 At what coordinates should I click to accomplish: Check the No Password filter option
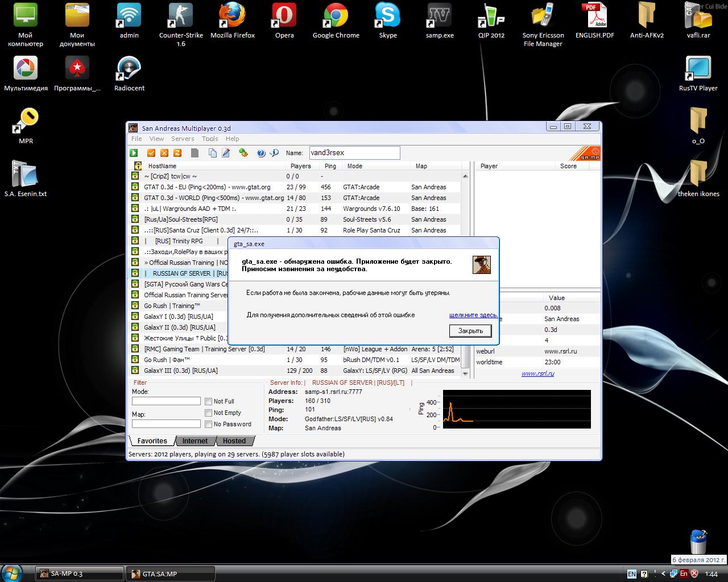point(209,425)
